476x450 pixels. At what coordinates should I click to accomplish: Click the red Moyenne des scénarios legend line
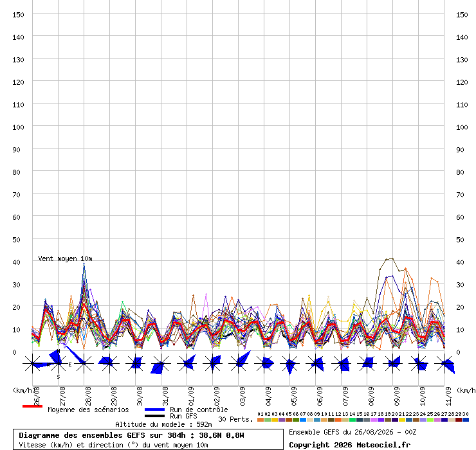coord(32,406)
